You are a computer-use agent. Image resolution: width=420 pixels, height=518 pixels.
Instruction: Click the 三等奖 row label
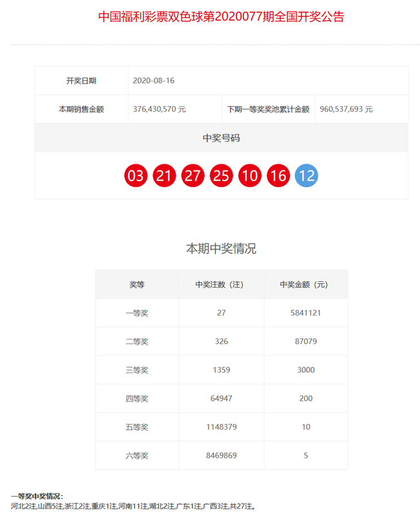click(x=137, y=370)
